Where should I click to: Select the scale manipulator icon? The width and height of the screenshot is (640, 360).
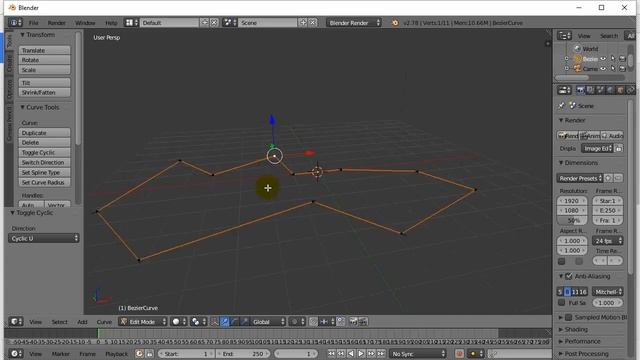tap(244, 322)
